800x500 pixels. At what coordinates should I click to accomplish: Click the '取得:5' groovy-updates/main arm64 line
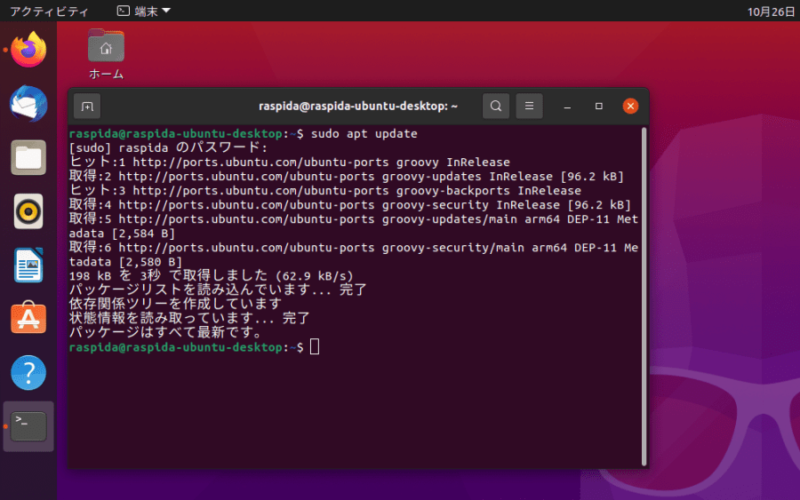[x=354, y=227]
